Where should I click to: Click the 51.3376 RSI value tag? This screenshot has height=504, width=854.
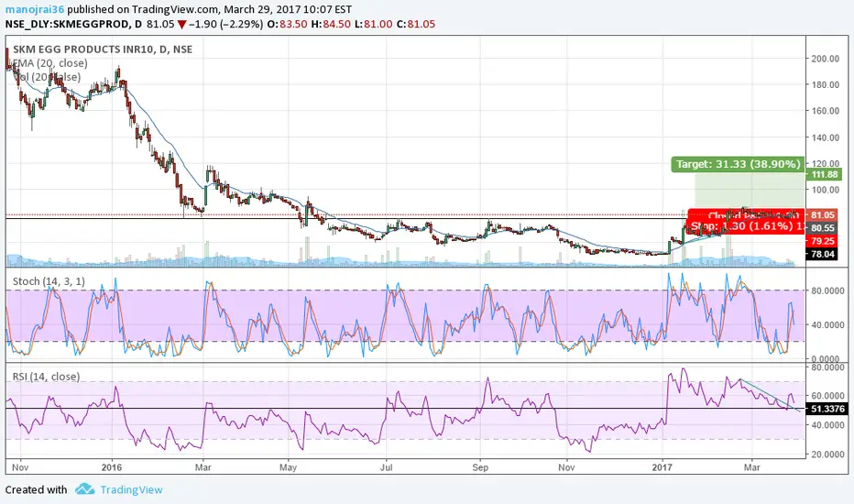tap(827, 409)
